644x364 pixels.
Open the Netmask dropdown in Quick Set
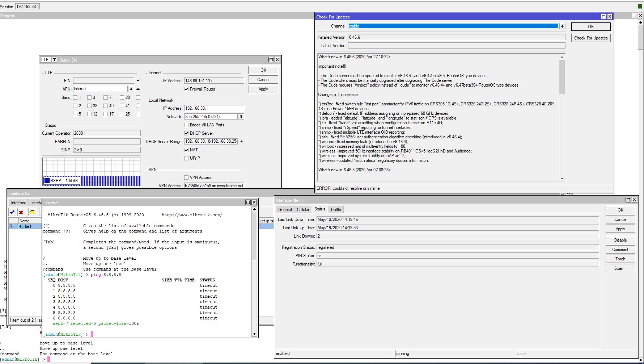[241, 116]
